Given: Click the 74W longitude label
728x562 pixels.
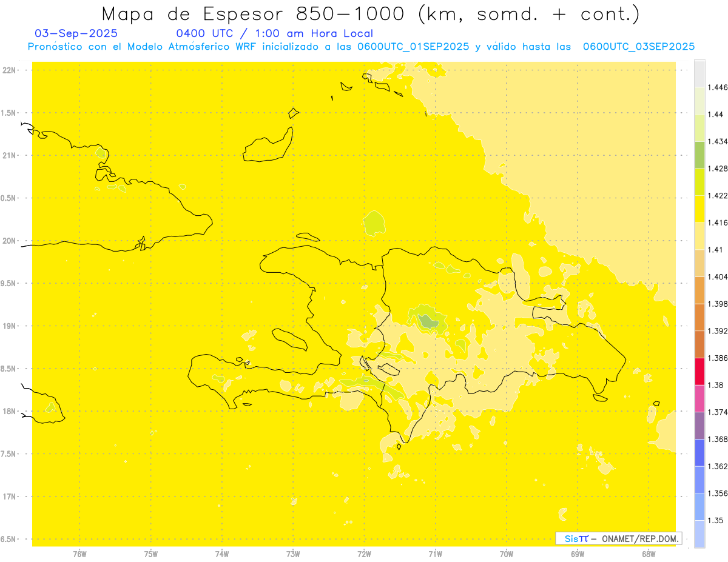Looking at the screenshot, I should point(222,554).
